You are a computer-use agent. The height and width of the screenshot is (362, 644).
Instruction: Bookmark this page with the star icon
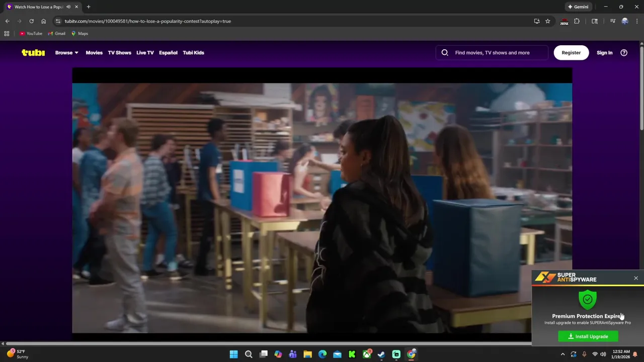click(548, 21)
